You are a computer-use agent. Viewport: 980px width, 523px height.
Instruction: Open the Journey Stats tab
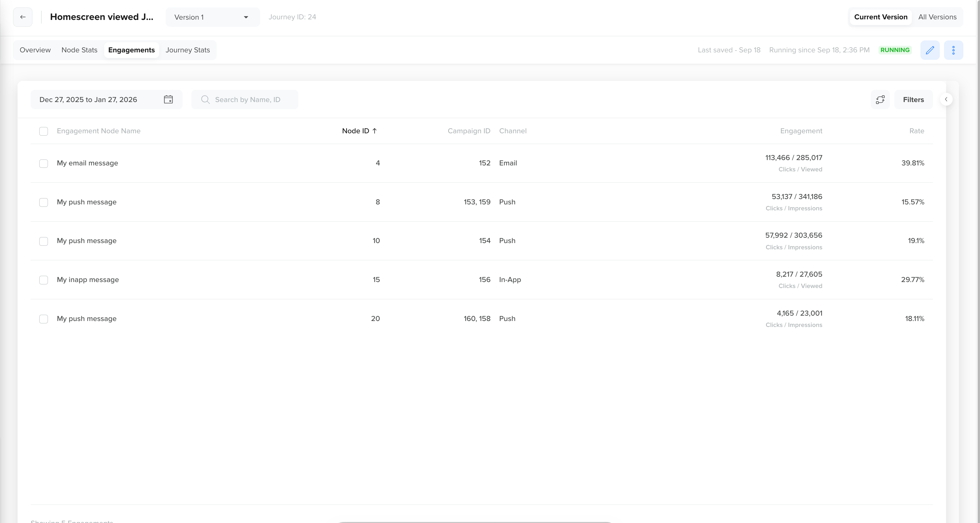[187, 50]
